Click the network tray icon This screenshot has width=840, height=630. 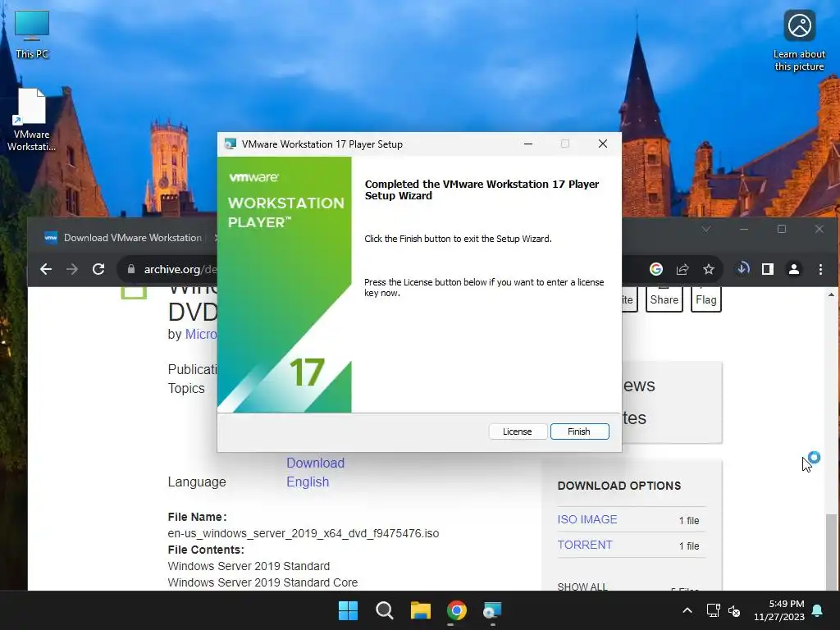(713, 610)
